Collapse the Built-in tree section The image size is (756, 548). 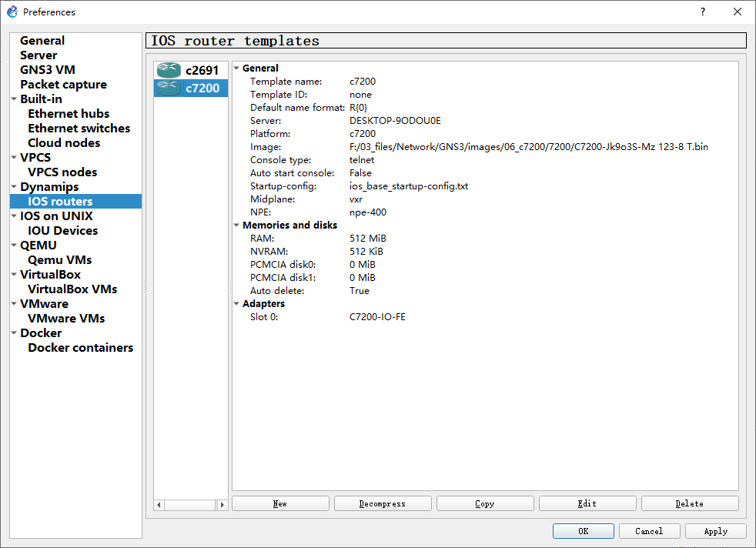pyautogui.click(x=14, y=99)
